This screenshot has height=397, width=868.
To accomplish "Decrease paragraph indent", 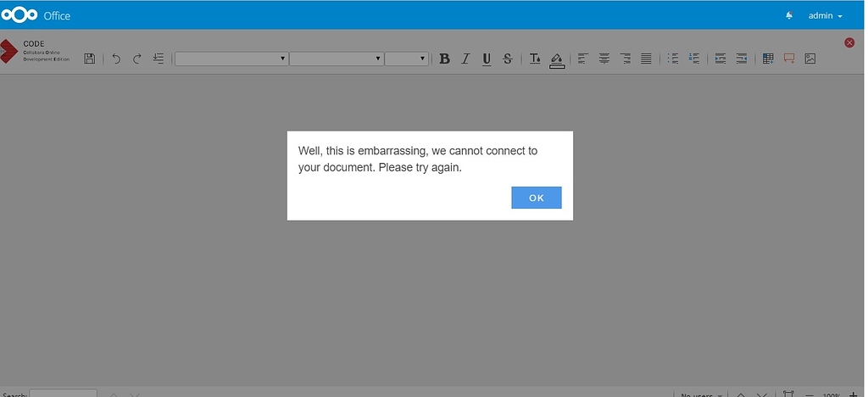I will pyautogui.click(x=741, y=59).
